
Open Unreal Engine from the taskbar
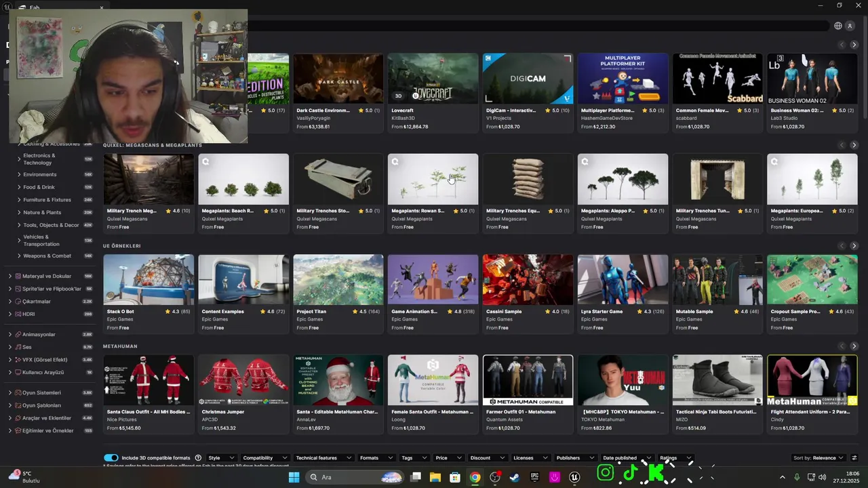pos(574,477)
